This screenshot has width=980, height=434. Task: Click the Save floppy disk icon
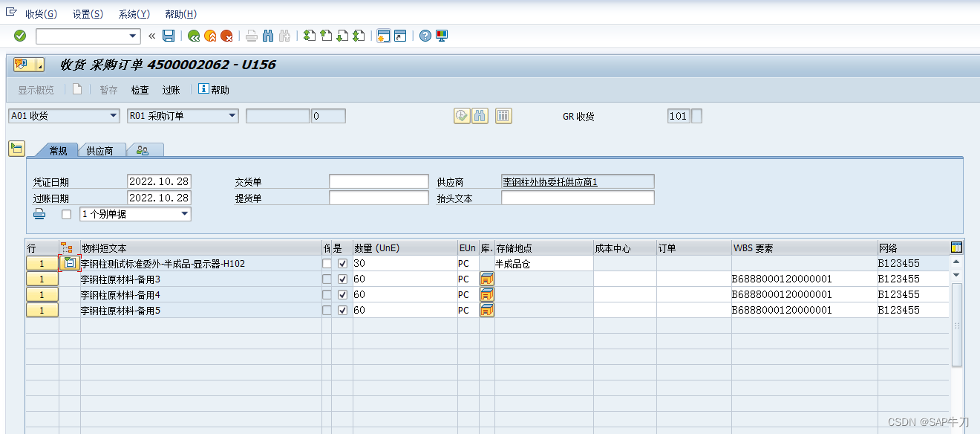[169, 36]
